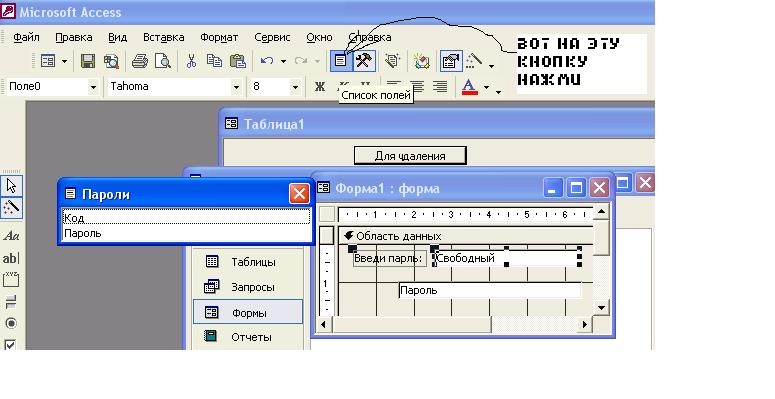This screenshot has width=775, height=399.
Task: Select the Пароль field in Пароли list
Action: (187, 233)
